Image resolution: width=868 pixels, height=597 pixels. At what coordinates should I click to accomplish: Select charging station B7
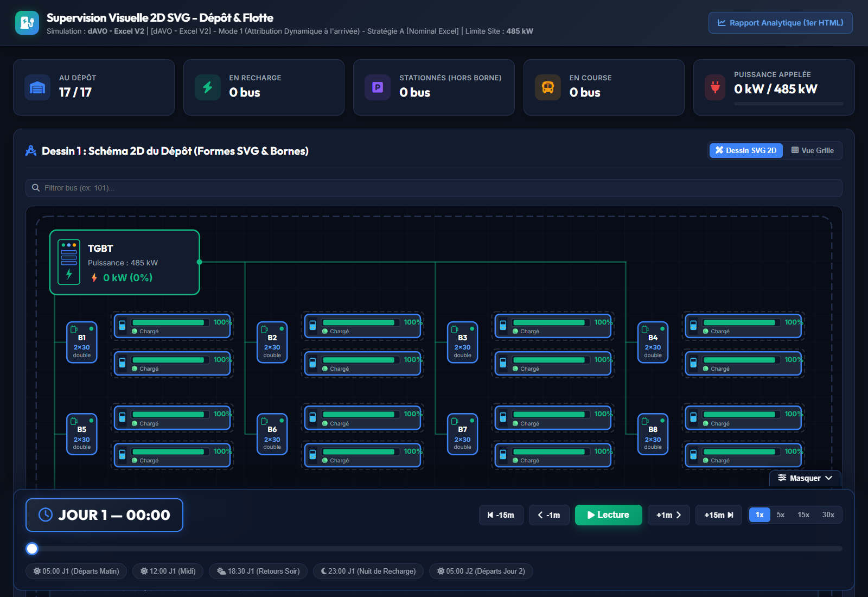[x=463, y=434]
